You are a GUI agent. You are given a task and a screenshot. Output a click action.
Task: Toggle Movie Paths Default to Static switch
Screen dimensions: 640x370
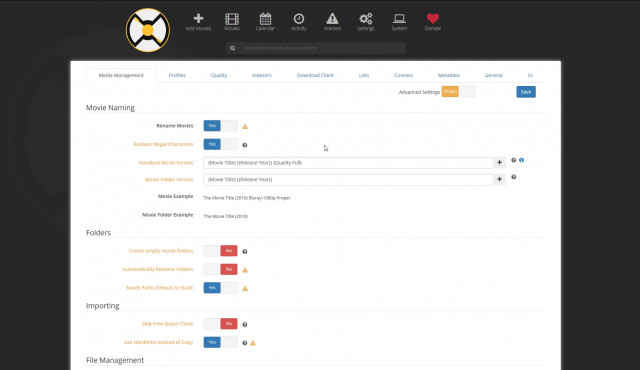[220, 288]
